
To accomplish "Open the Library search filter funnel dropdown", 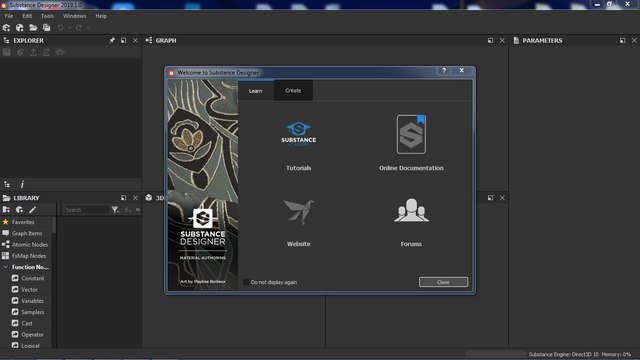I will [x=116, y=210].
